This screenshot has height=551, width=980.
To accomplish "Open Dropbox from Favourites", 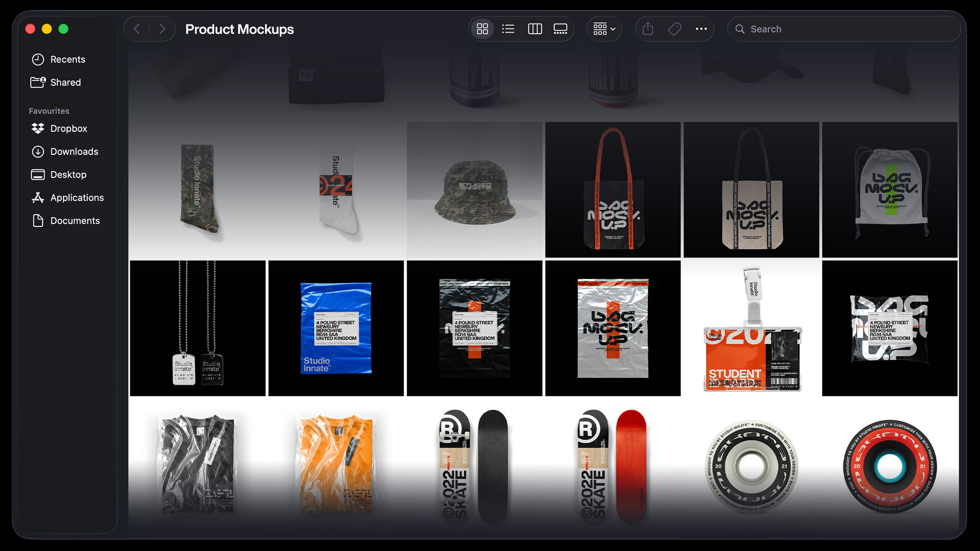I will pyautogui.click(x=69, y=128).
